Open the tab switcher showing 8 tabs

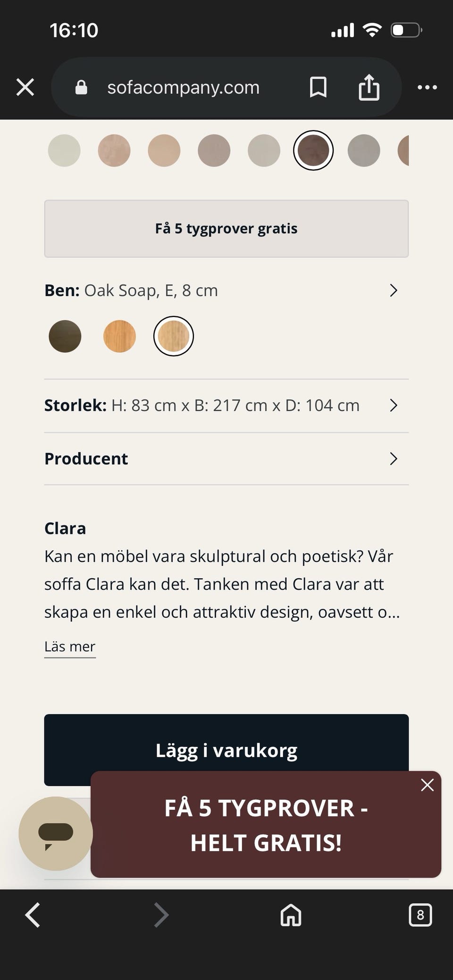(x=420, y=915)
